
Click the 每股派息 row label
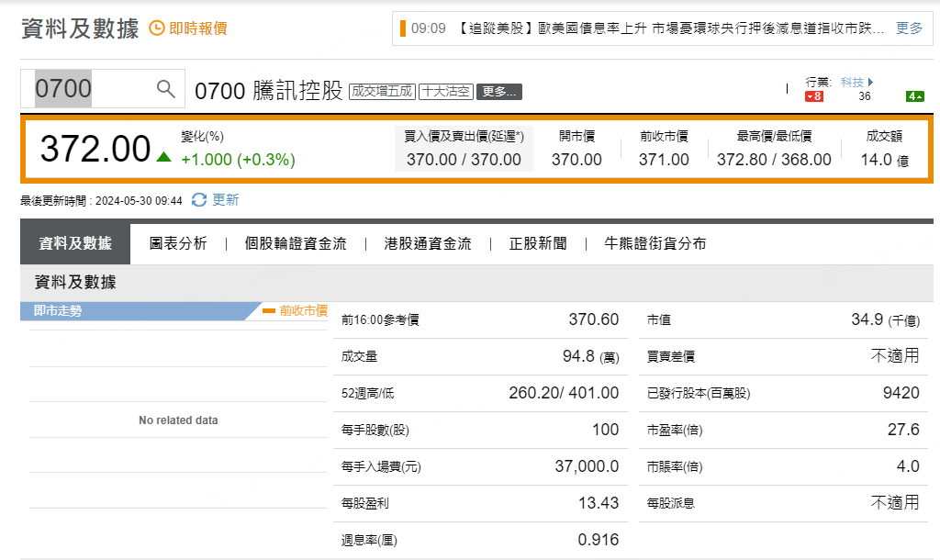pos(671,504)
